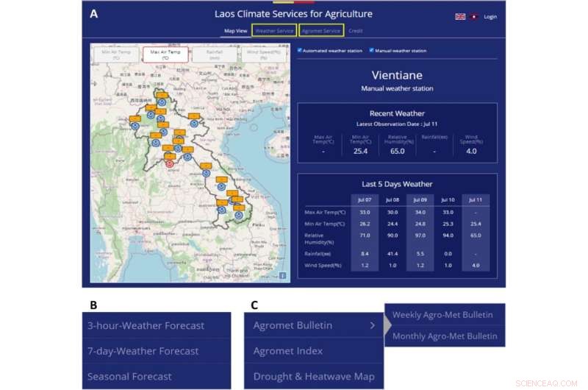Switch language with the Laos flag icon
This screenshot has width=588, height=390.
474,16
